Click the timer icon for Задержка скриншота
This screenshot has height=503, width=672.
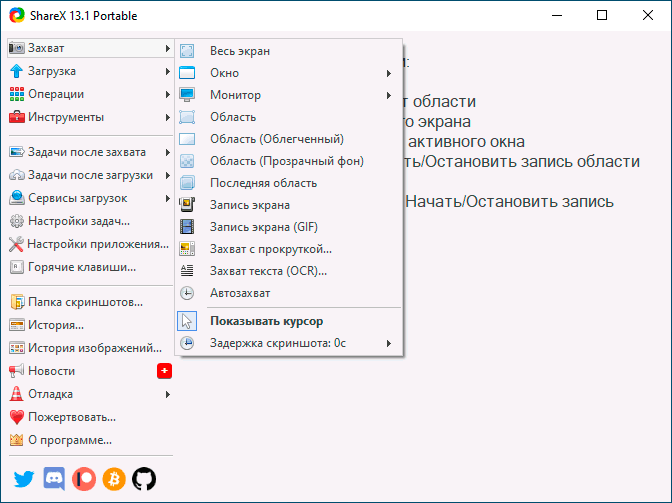(187, 343)
